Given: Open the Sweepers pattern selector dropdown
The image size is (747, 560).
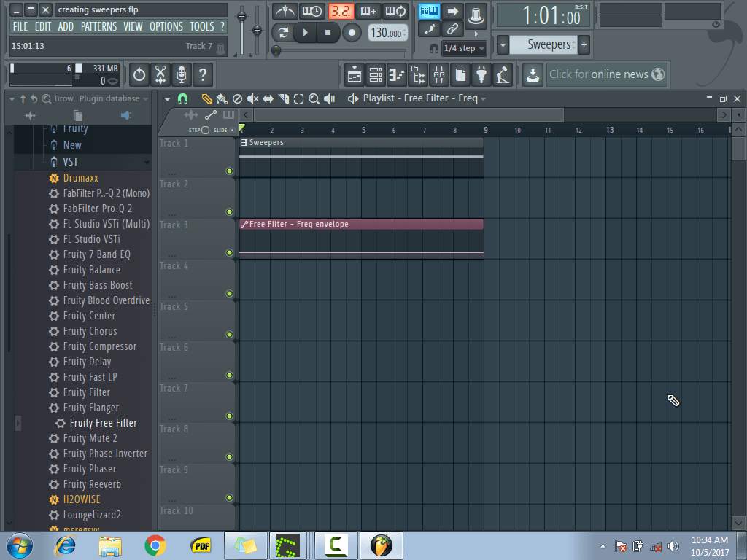Looking at the screenshot, I should [543, 44].
